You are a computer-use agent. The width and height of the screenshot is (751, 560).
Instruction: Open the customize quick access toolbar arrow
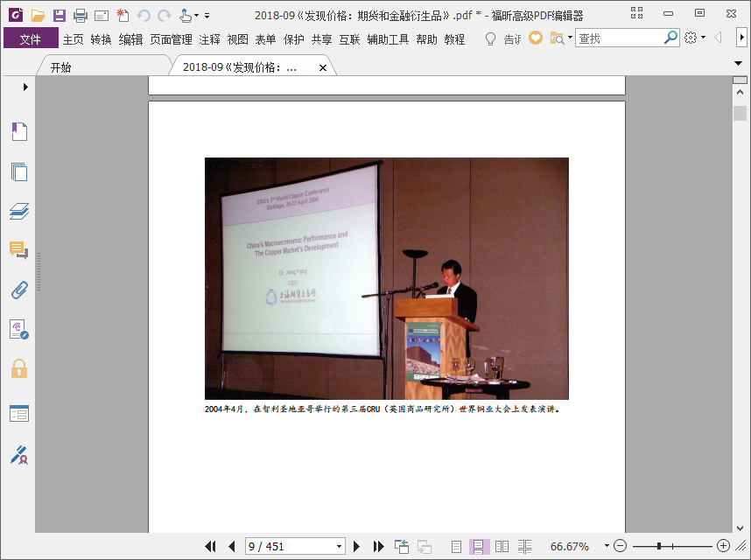[x=207, y=16]
